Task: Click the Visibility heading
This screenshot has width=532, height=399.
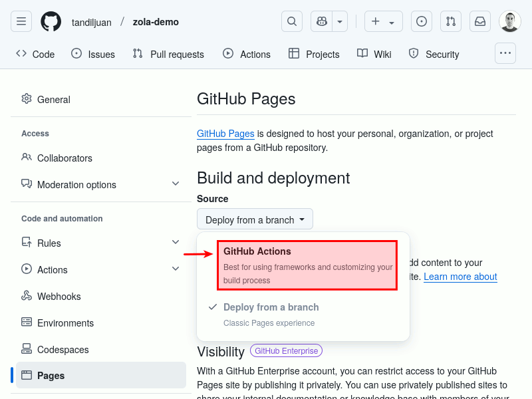Action: (x=221, y=352)
